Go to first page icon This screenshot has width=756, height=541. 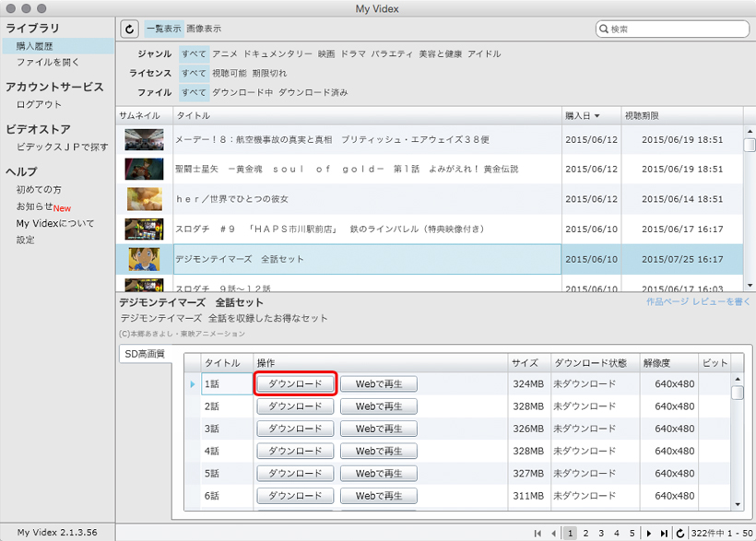[537, 533]
